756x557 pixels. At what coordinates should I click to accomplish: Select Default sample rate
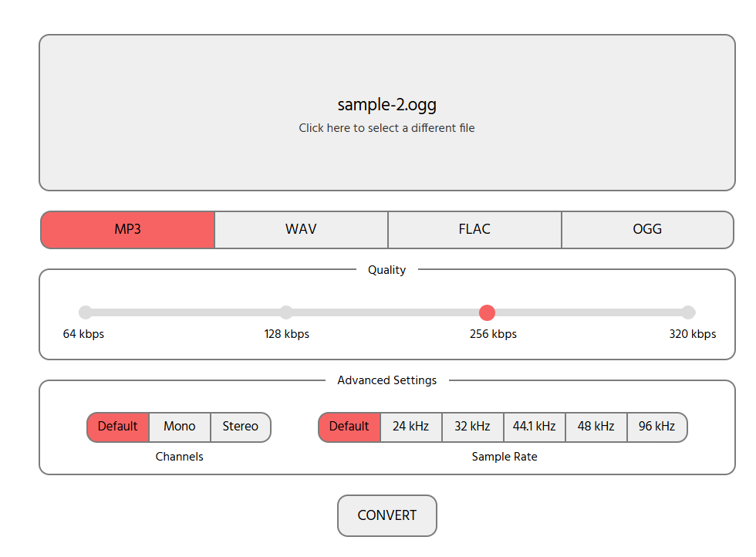349,427
